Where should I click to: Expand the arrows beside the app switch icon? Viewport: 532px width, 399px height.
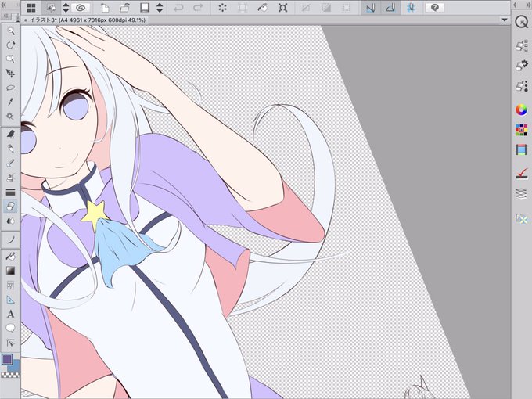tap(66, 8)
